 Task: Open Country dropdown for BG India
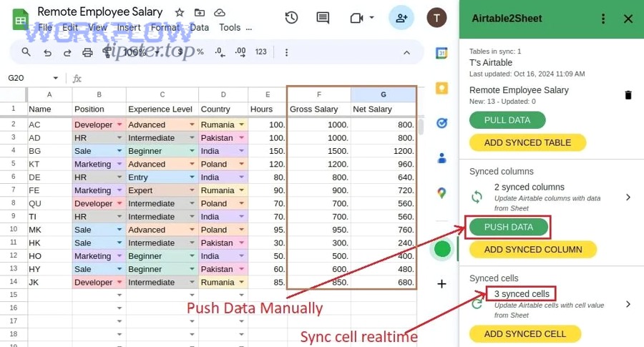coord(242,151)
